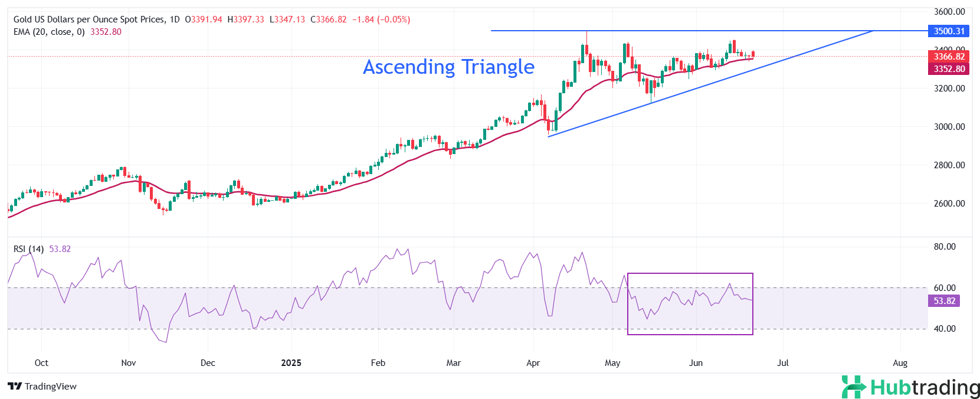Select the Ascending Triangle text annotation
The width and height of the screenshot is (980, 399).
(x=448, y=67)
